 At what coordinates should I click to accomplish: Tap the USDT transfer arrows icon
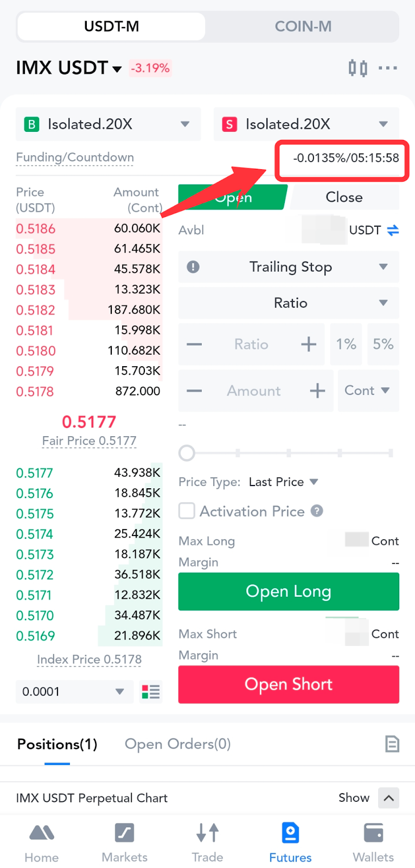point(393,231)
